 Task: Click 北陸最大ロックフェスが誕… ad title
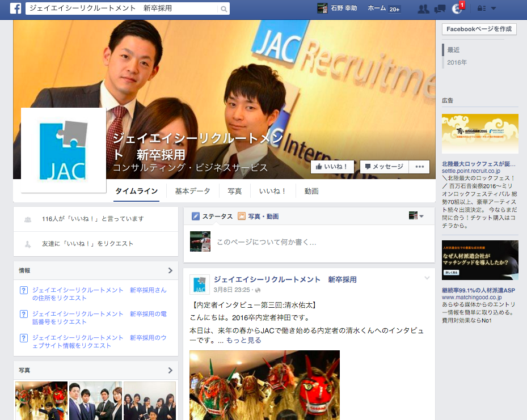click(479, 164)
